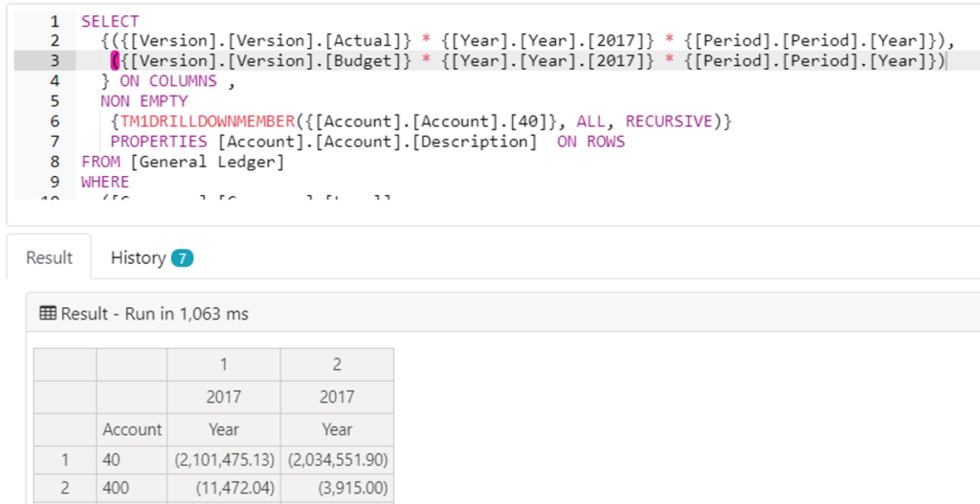Click the History count badge showing 7
Viewport: 980px width, 504px height.
click(182, 258)
